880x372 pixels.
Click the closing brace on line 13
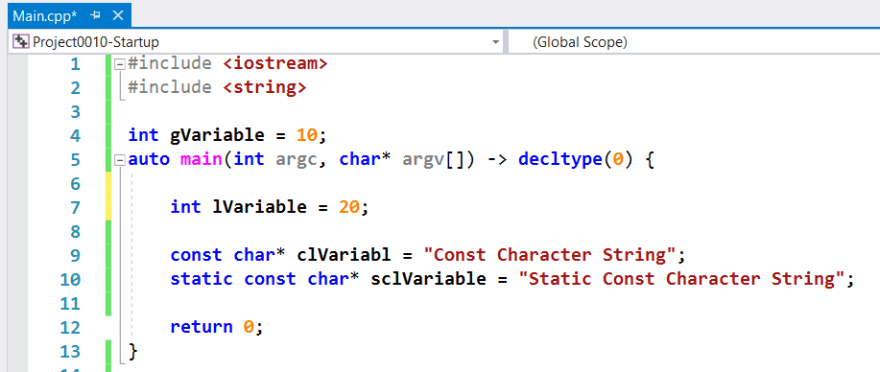click(133, 351)
